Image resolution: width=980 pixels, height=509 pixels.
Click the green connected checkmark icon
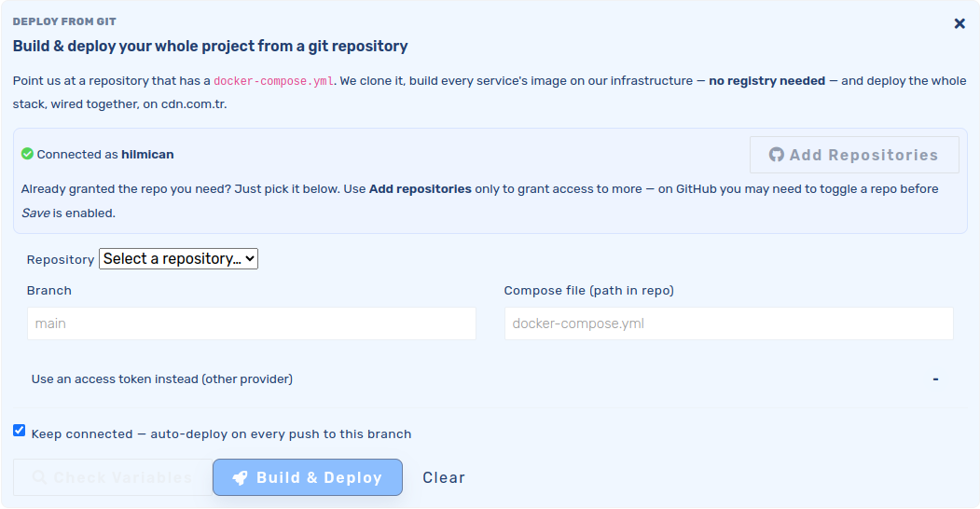pos(27,154)
